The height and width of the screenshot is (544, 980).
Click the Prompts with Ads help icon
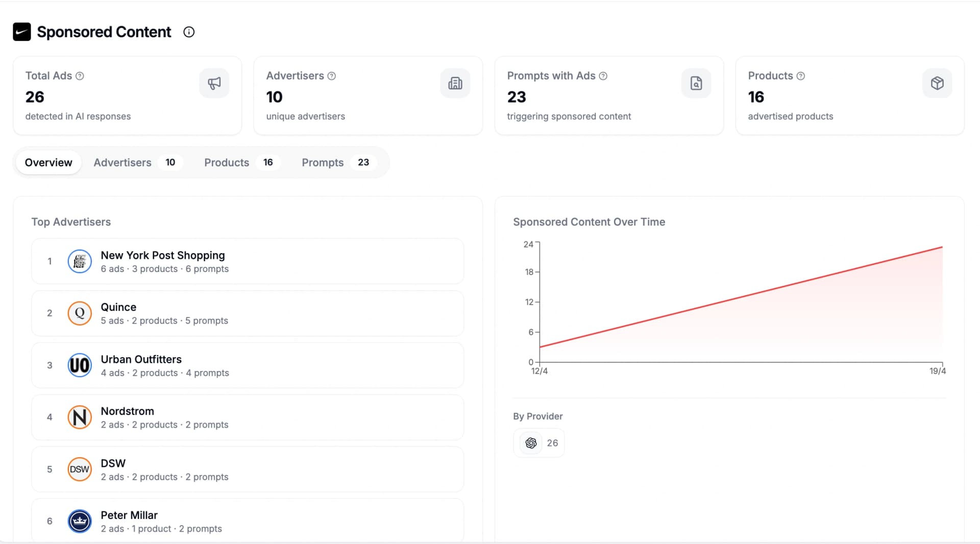[603, 76]
